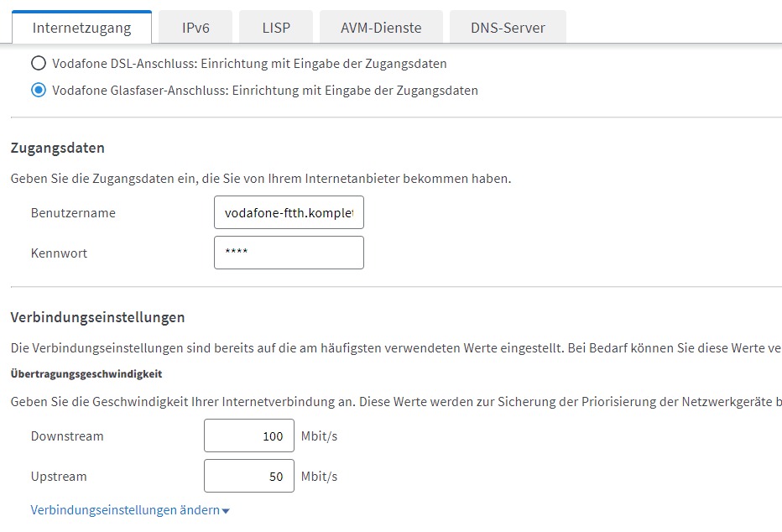Click arrow next to Verbindungseinstellungen ändern

(226, 511)
